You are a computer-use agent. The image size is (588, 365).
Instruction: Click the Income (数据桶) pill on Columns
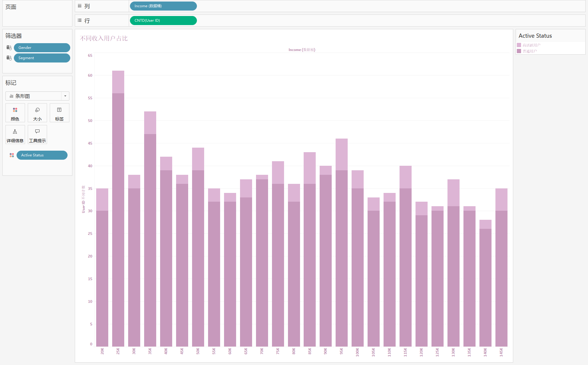(x=163, y=6)
